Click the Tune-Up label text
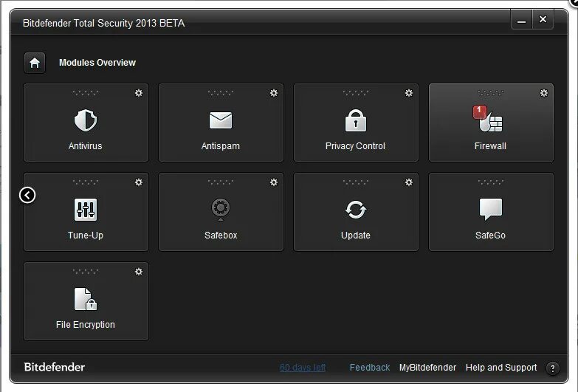 click(x=86, y=235)
